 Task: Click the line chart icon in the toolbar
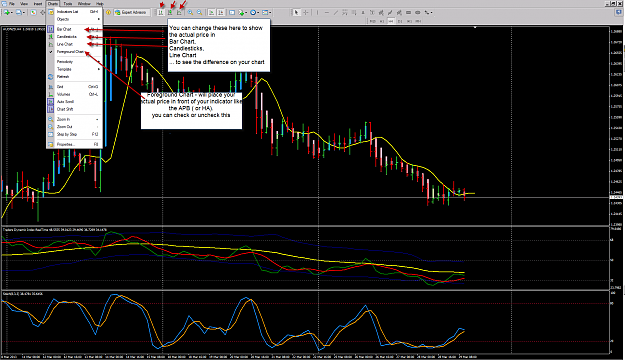point(179,12)
